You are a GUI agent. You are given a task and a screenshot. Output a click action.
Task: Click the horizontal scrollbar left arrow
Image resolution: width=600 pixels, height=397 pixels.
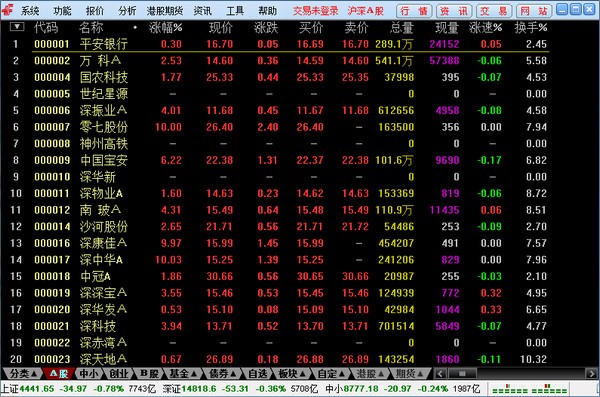(440, 373)
